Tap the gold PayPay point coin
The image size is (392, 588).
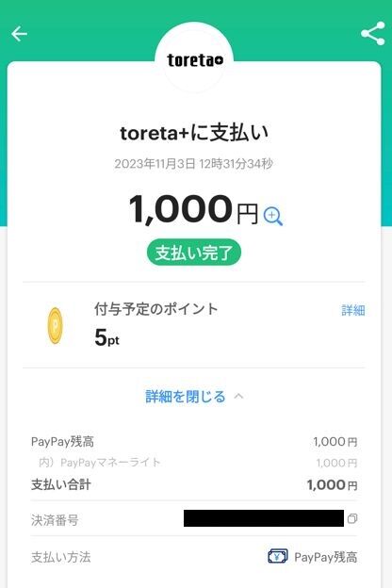coord(56,325)
